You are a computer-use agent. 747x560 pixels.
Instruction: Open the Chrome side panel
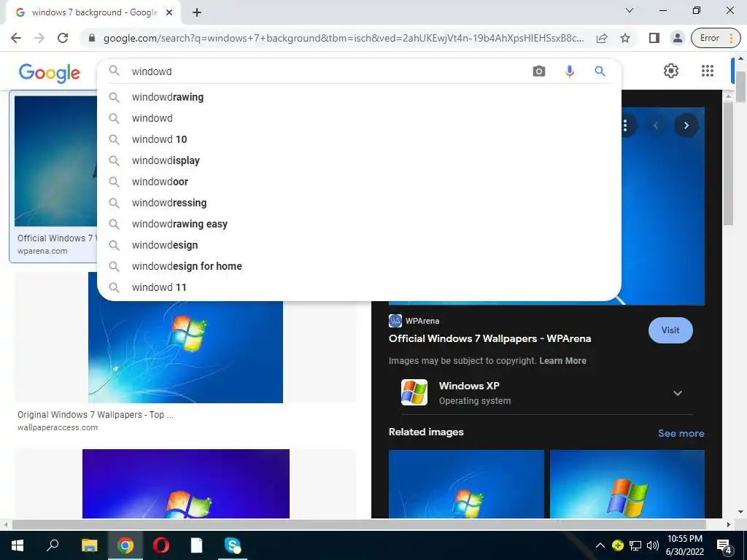point(654,38)
